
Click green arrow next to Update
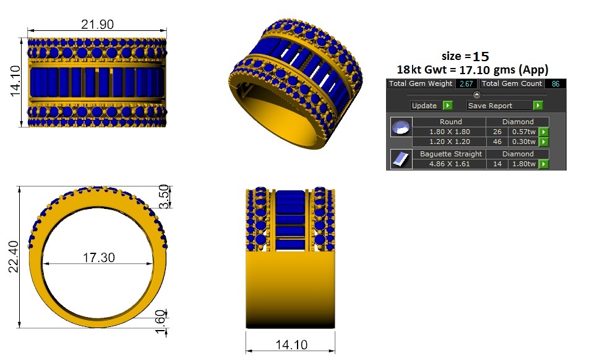(447, 106)
